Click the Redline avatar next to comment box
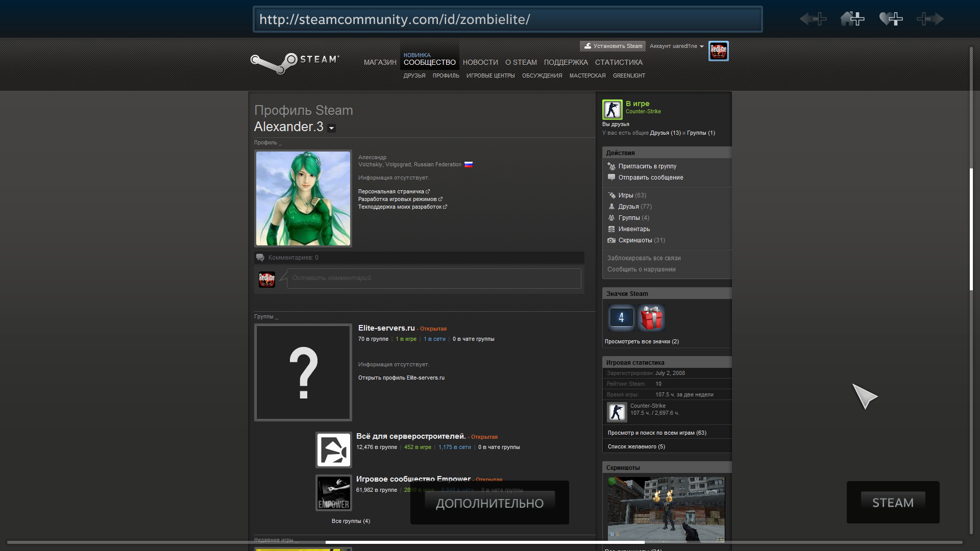 click(267, 279)
